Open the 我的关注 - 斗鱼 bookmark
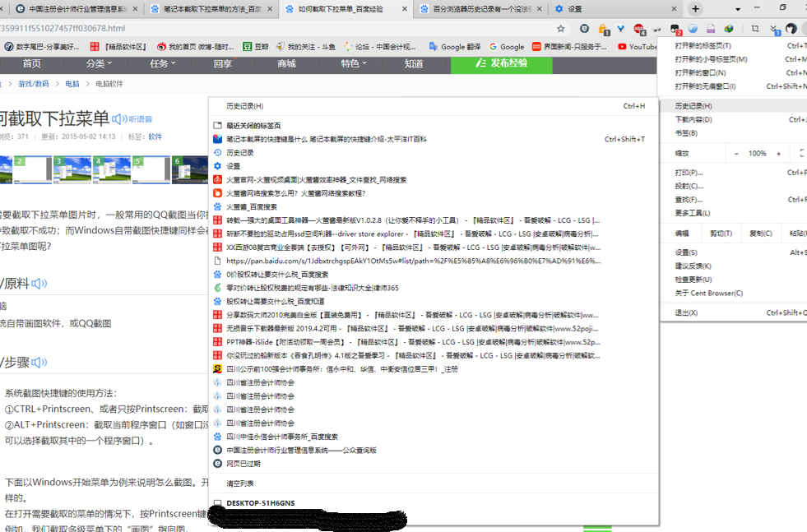807x532 pixels. [x=306, y=47]
